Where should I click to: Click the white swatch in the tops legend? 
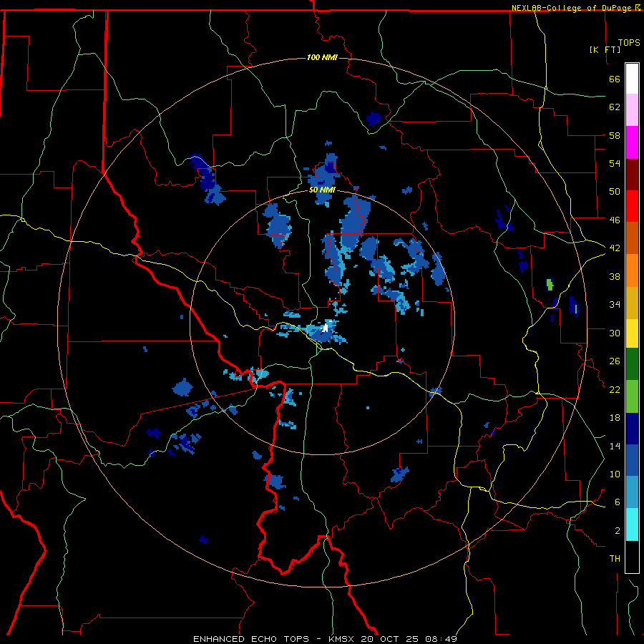pyautogui.click(x=632, y=79)
